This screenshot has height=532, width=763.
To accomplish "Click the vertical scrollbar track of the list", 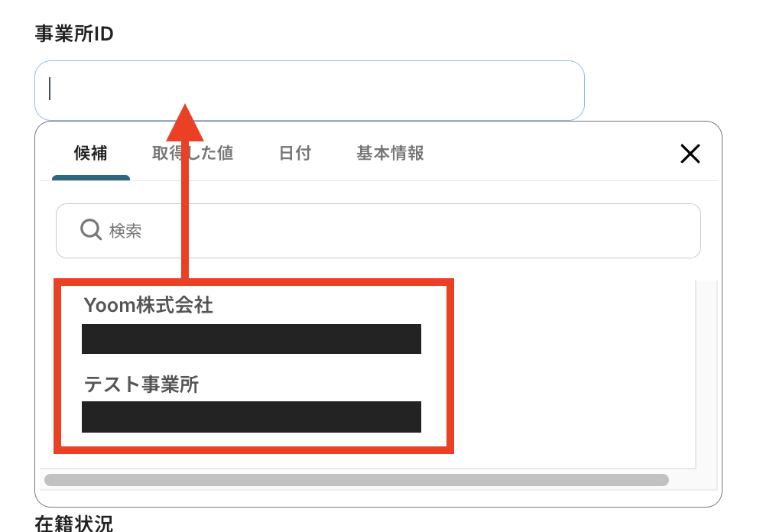I will 706,375.
